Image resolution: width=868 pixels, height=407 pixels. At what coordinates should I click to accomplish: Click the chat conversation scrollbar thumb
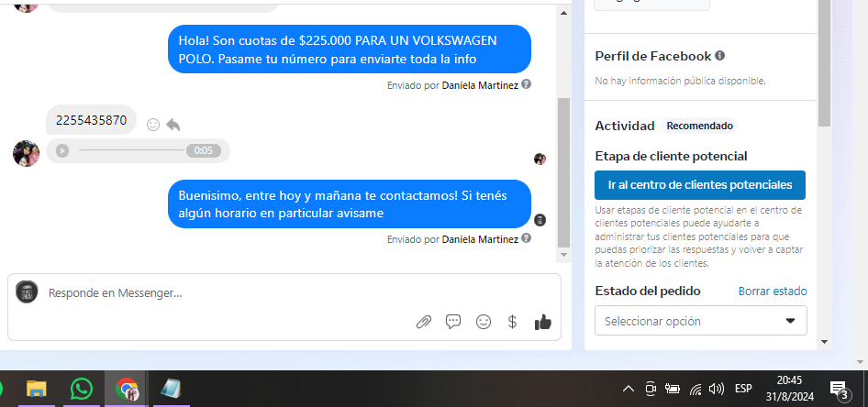563,172
